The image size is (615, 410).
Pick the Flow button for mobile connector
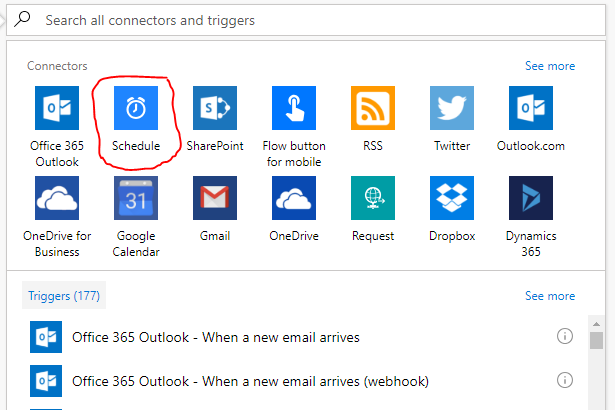294,108
